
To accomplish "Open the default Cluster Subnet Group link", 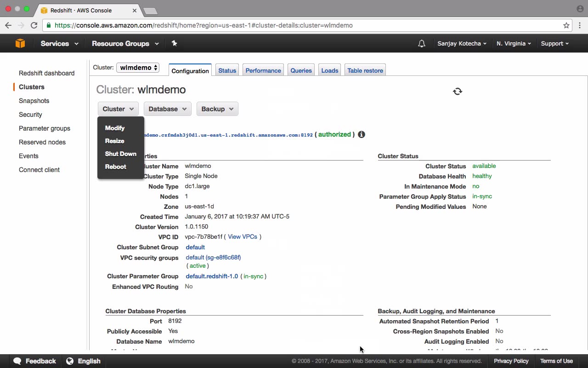I will (x=195, y=247).
